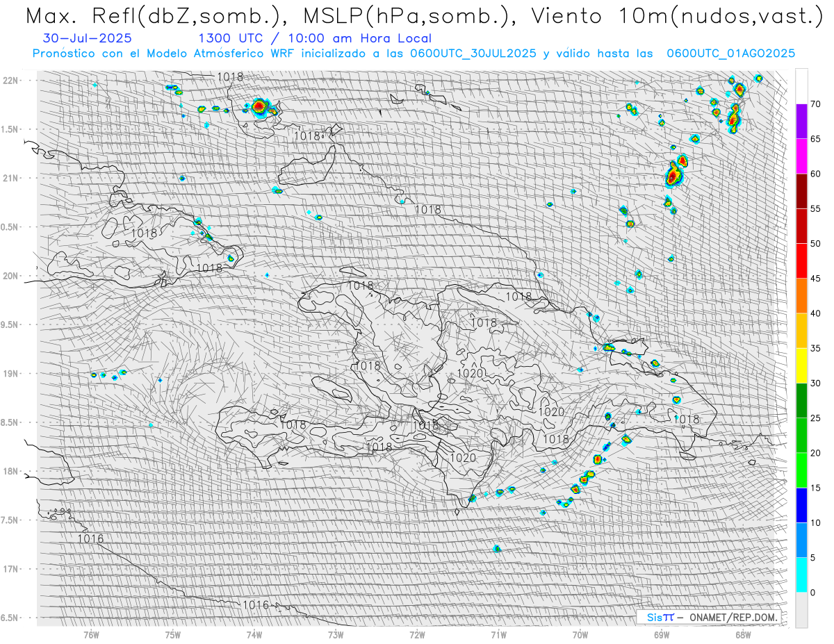Click the '35' value on the color scale
The image size is (834, 644).
point(815,348)
